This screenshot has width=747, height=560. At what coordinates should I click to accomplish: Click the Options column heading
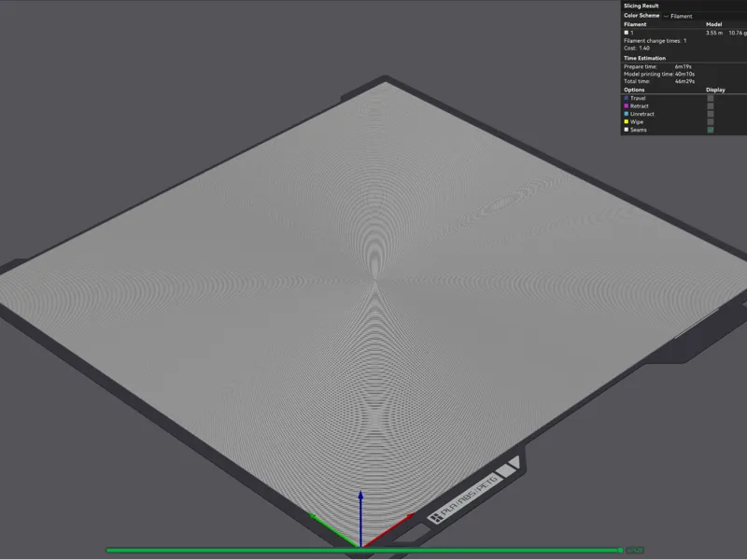634,90
